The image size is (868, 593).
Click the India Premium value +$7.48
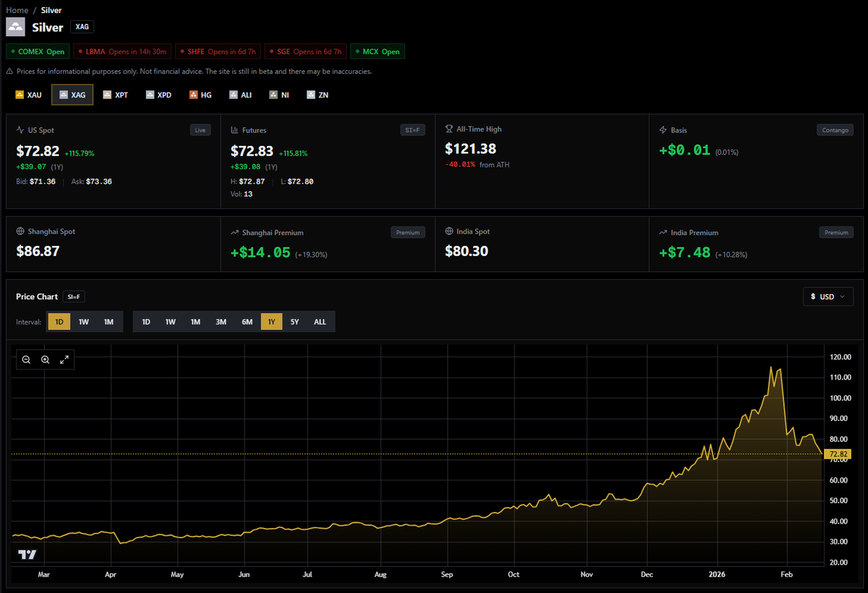[x=685, y=252]
